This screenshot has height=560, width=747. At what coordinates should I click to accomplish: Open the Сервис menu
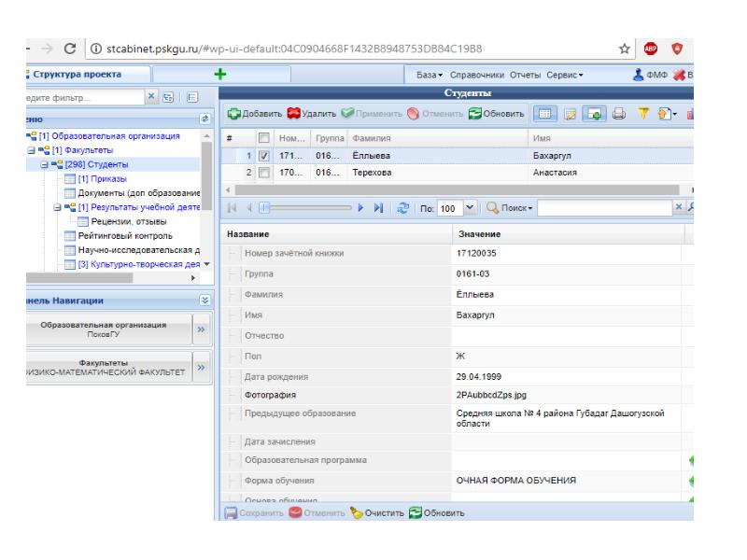pos(565,76)
